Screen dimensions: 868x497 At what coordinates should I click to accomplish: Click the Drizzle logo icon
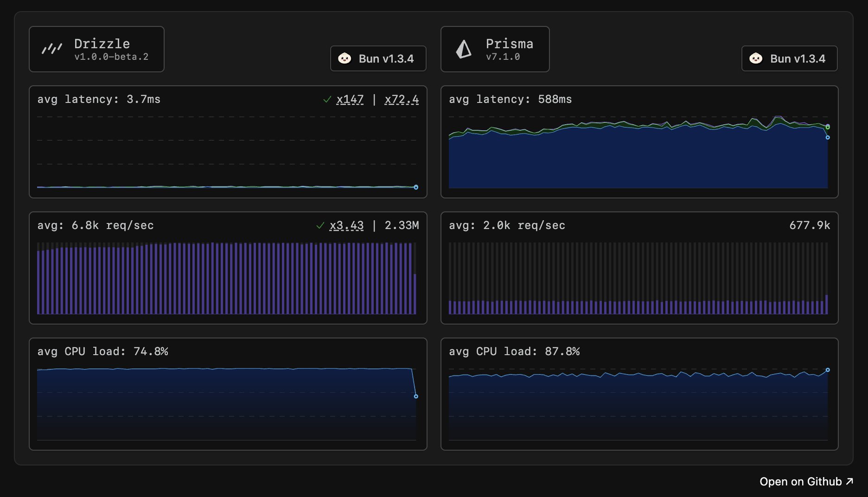click(52, 49)
